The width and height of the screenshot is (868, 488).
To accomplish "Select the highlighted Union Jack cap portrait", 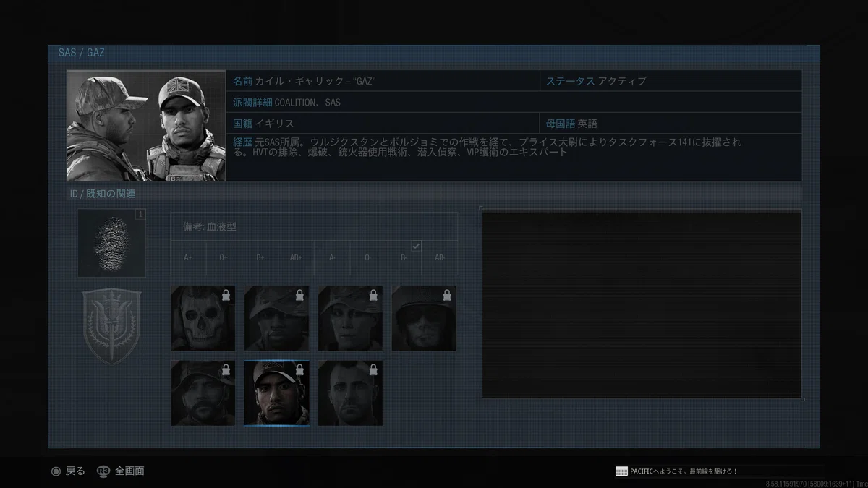I will (276, 393).
